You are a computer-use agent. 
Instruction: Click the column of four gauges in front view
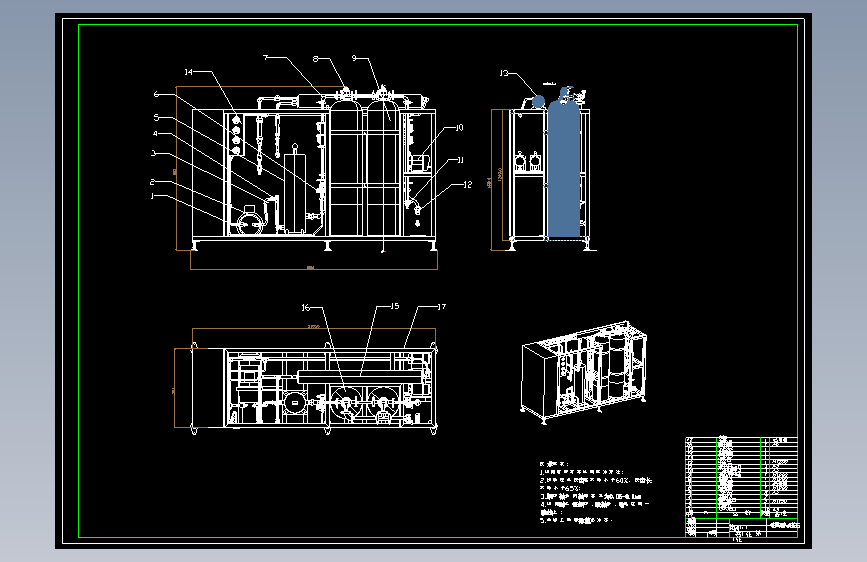[x=237, y=135]
